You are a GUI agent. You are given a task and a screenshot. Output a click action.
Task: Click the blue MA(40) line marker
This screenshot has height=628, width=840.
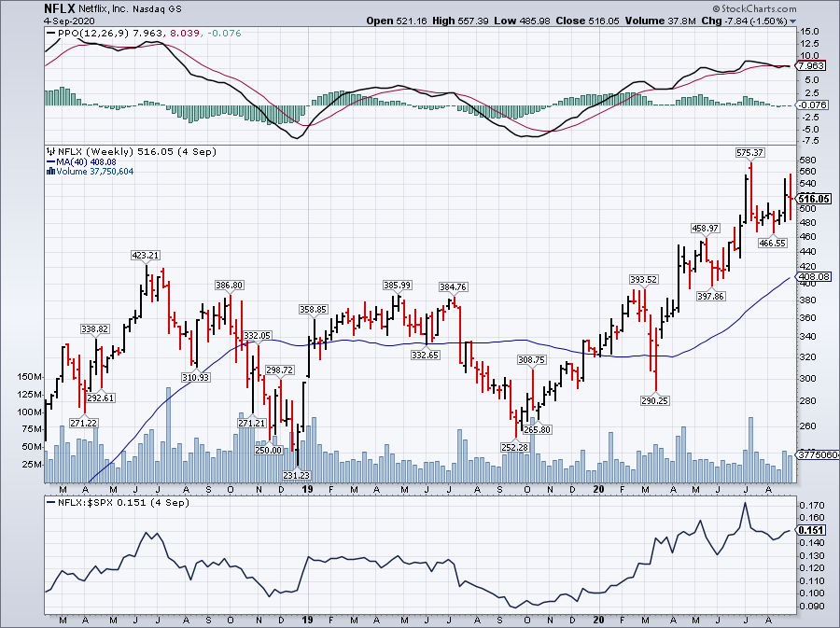[x=51, y=161]
